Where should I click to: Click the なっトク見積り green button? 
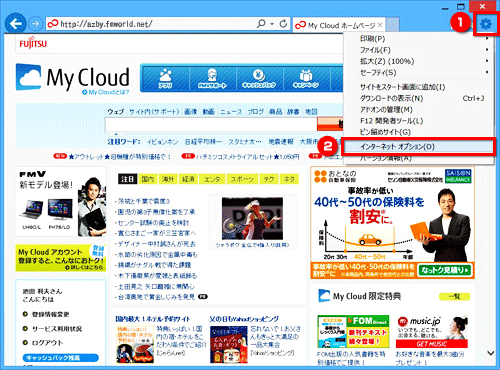tap(445, 270)
